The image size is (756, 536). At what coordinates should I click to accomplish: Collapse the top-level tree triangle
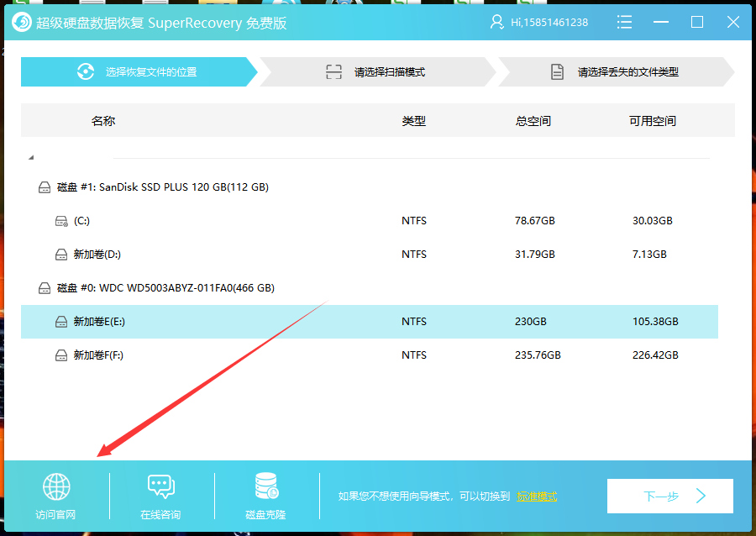31,157
